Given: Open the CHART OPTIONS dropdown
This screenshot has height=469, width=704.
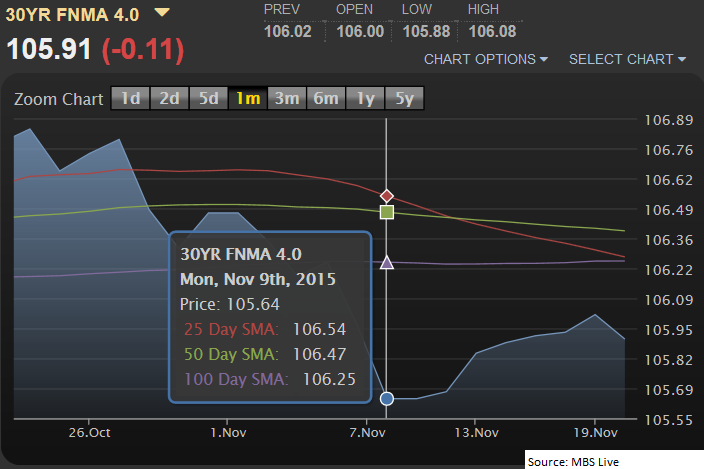Looking at the screenshot, I should [486, 59].
